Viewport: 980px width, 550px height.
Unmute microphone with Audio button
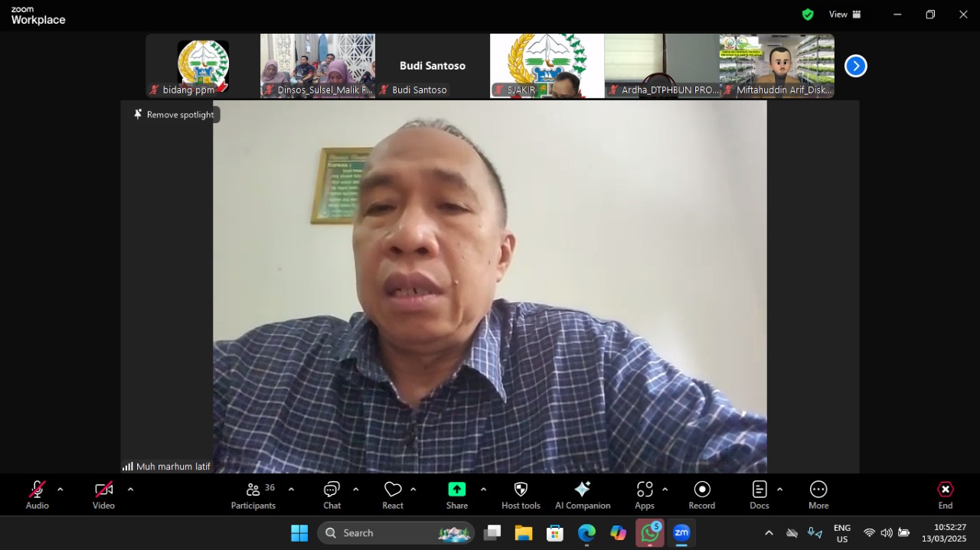pyautogui.click(x=37, y=495)
